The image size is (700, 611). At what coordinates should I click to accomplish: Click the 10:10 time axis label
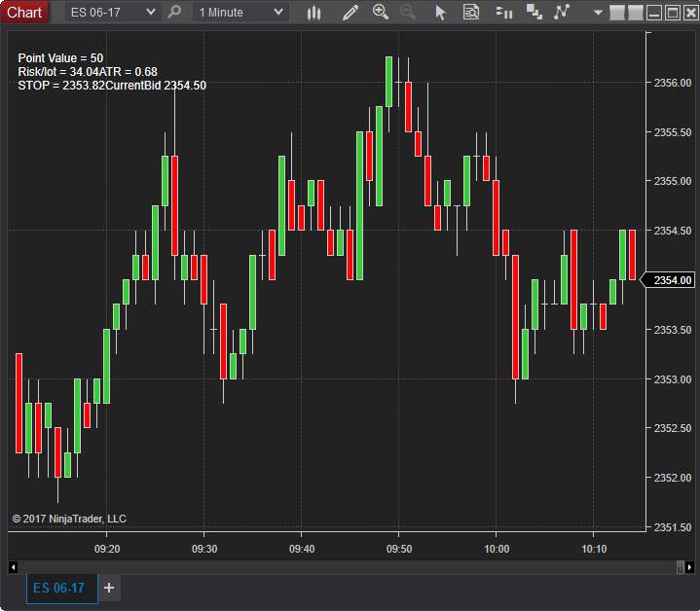(594, 549)
